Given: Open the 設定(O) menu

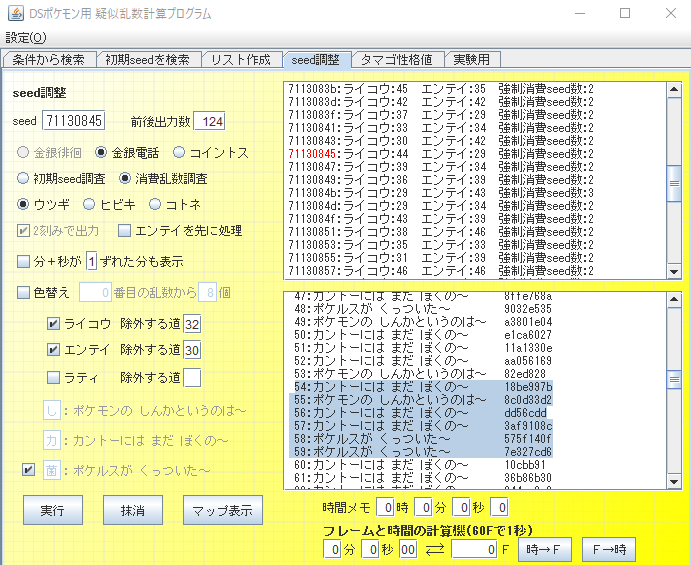Looking at the screenshot, I should click(x=26, y=38).
